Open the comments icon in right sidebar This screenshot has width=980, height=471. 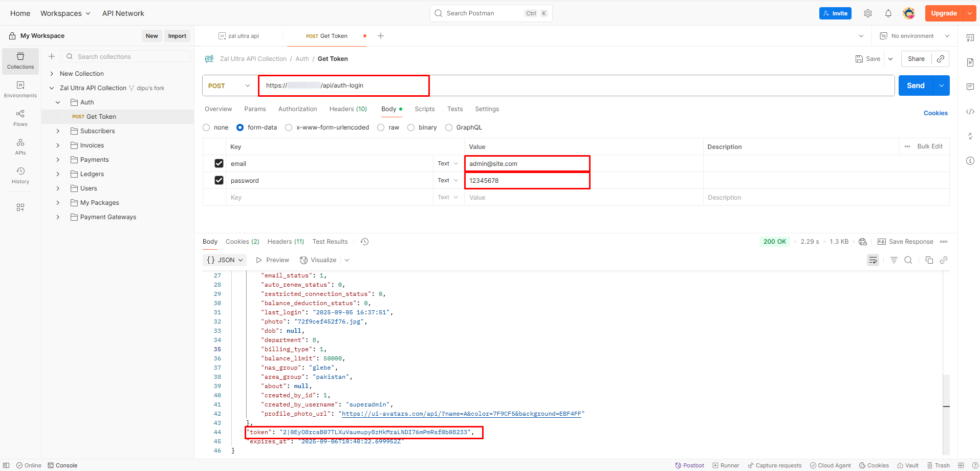pyautogui.click(x=970, y=87)
